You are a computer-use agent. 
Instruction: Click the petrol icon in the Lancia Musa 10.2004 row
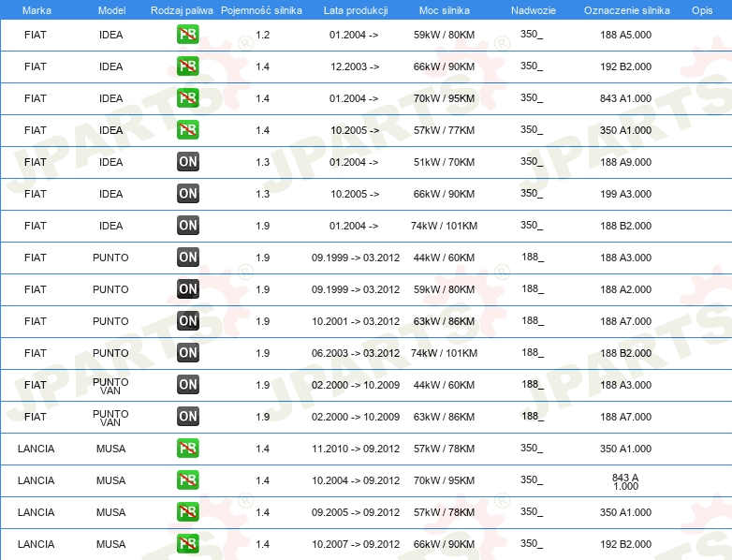click(187, 480)
